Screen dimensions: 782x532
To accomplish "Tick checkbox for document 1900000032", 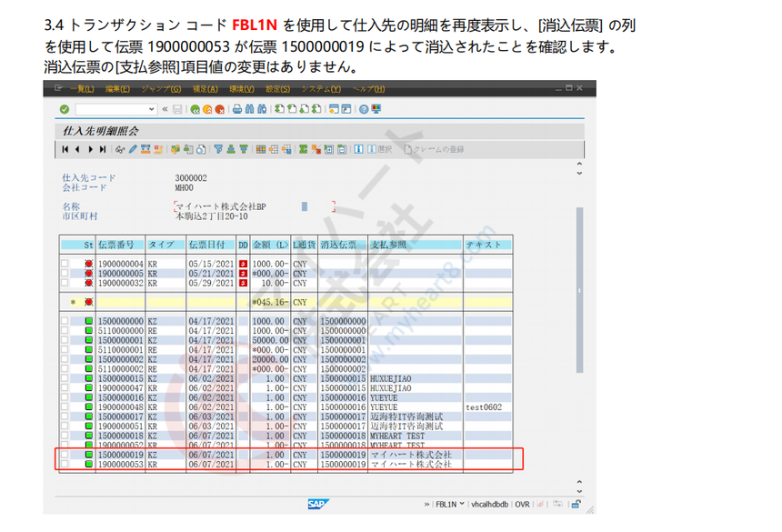I will click(x=65, y=283).
